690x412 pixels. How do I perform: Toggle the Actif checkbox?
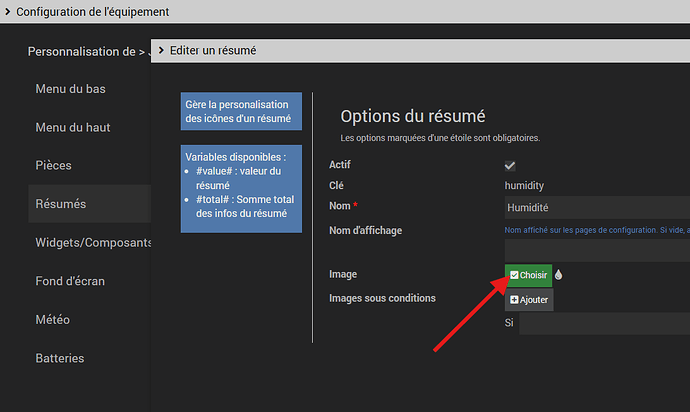(510, 166)
